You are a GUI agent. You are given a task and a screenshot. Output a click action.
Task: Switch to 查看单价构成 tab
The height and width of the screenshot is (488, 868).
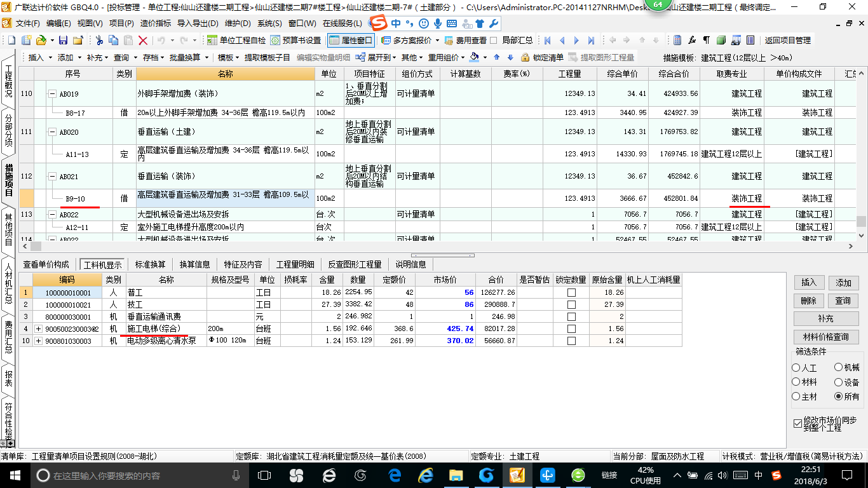pos(46,264)
